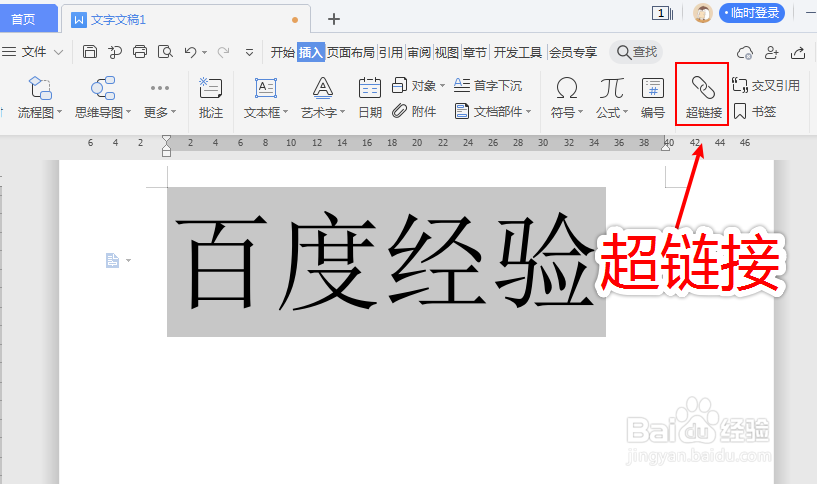Click the user avatar icon
The width and height of the screenshot is (817, 484).
[702, 13]
